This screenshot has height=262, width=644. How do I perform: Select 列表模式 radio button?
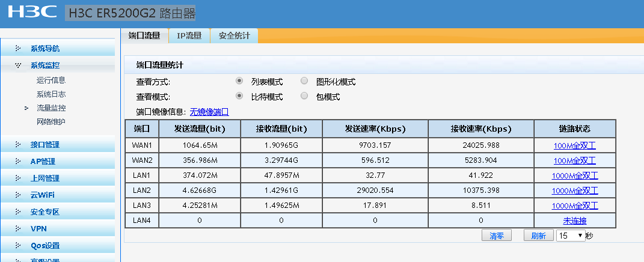pyautogui.click(x=239, y=81)
